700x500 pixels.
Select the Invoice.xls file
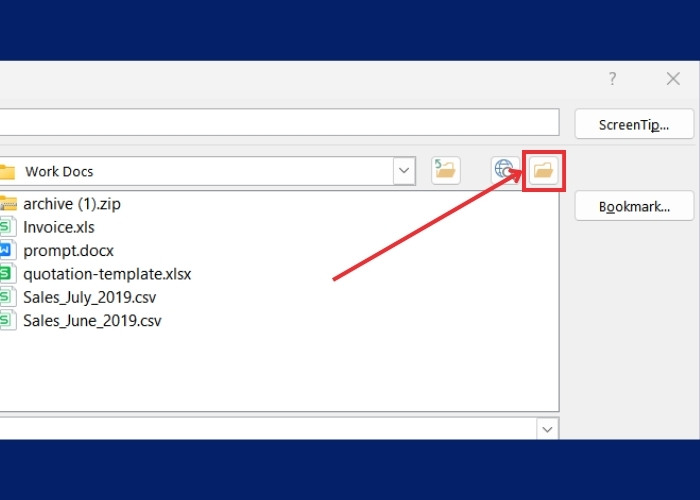coord(59,227)
